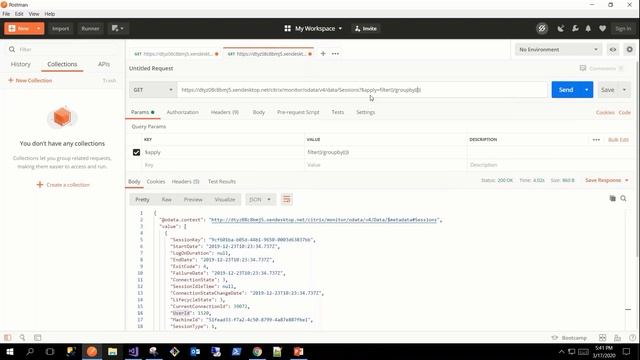Open notifications bell icon
Image resolution: width=640 pixels, height=360 pixels.
point(588,29)
